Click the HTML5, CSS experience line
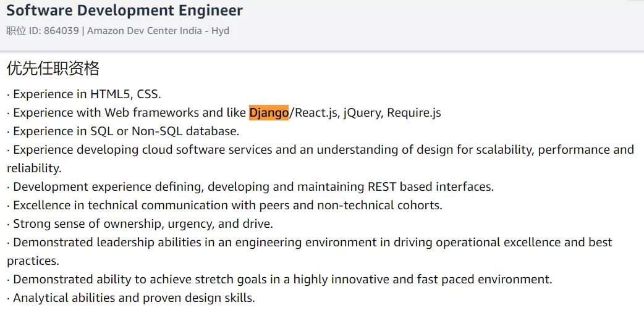Viewport: 644px width, 313px height. pyautogui.click(x=84, y=94)
